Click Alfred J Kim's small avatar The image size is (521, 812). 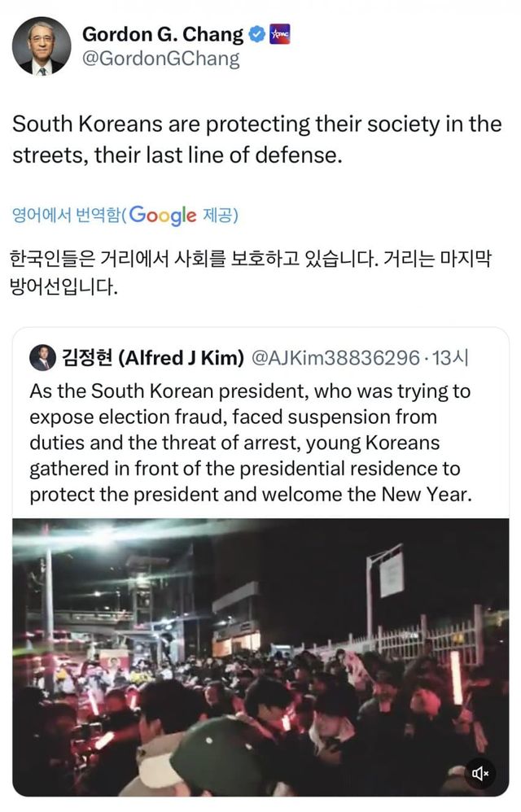click(42, 357)
